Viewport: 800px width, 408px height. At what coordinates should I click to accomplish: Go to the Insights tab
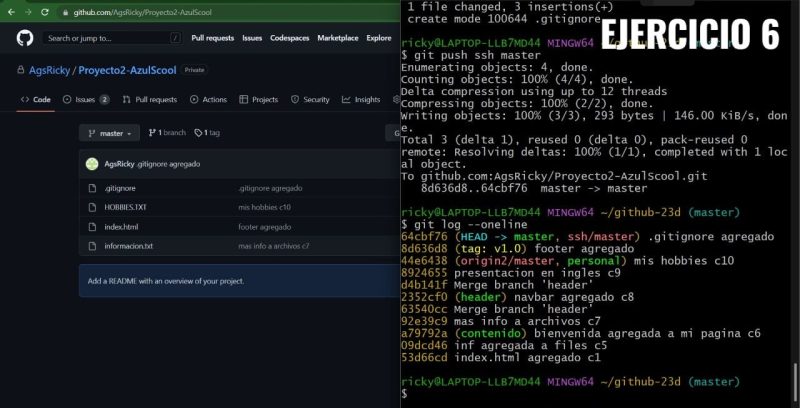pos(361,100)
